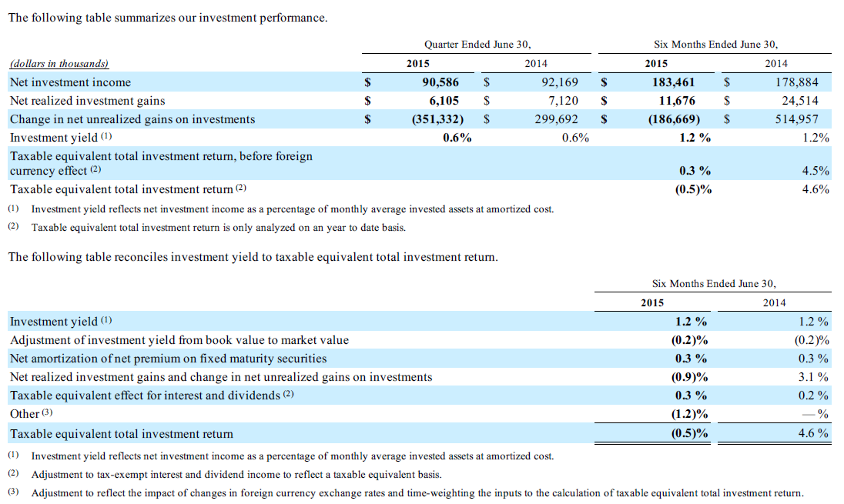844x504 pixels.
Task: Click footnote 'Adjustment to tax-exempt interest and dividend income'
Action: (236, 475)
